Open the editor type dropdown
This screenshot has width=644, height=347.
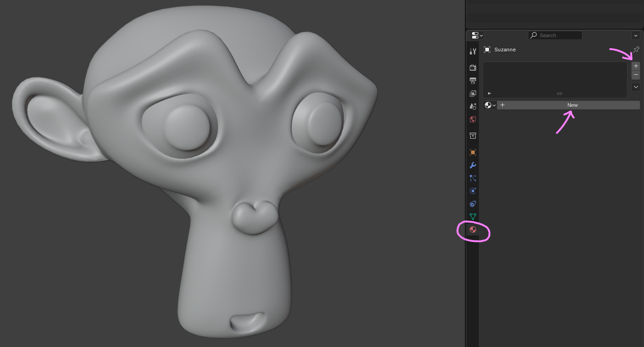click(477, 35)
